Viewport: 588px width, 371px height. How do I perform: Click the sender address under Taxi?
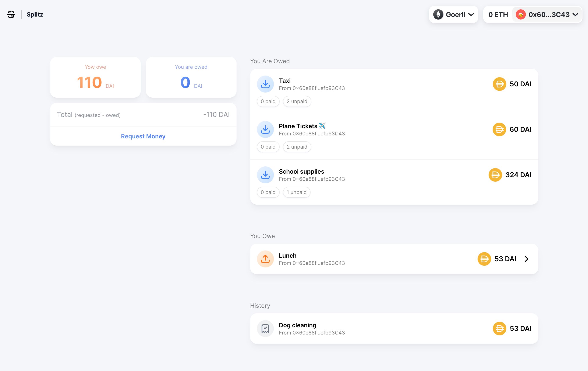pyautogui.click(x=312, y=88)
